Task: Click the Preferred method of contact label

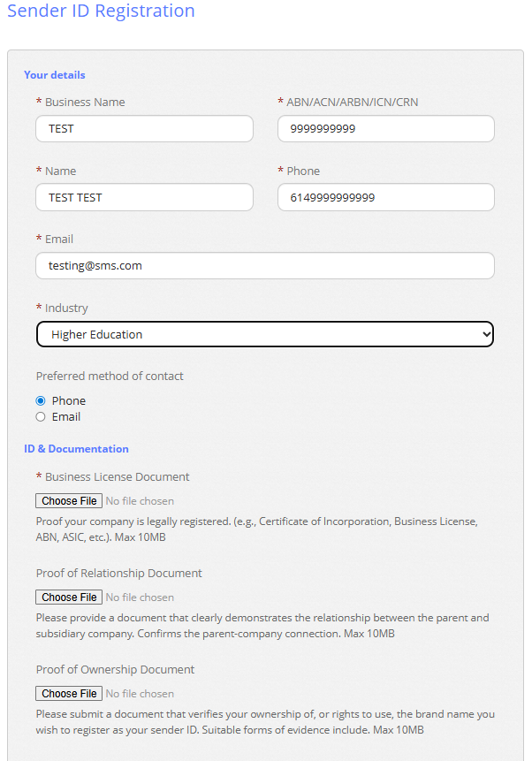Action: [110, 377]
